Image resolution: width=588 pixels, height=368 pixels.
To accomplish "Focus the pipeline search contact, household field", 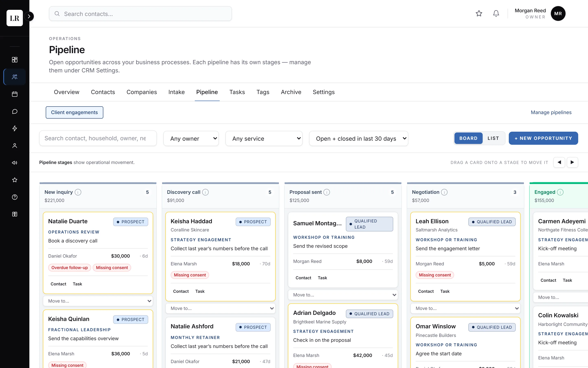I will coord(98,138).
